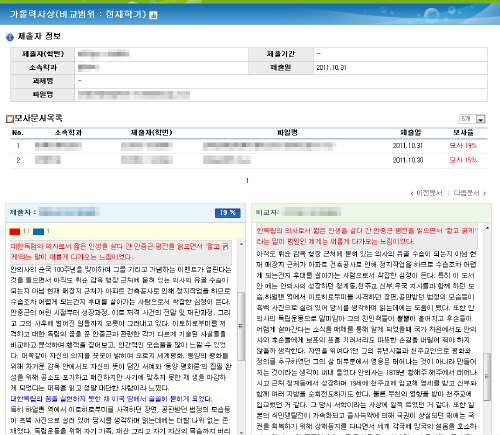Click the 비교자 label in the right panel header
This screenshot has height=435, width=500.
[267, 212]
